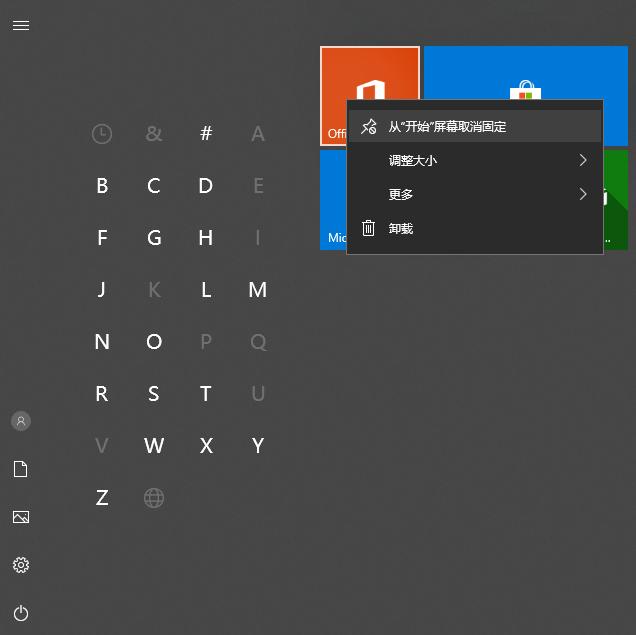636x635 pixels.
Task: Open Pictures from the sidebar icon
Action: pos(20,517)
